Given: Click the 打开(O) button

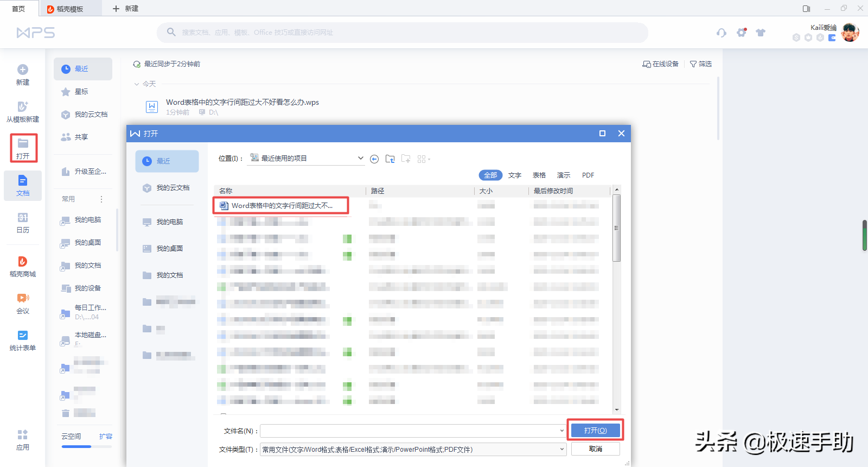Looking at the screenshot, I should tap(595, 431).
